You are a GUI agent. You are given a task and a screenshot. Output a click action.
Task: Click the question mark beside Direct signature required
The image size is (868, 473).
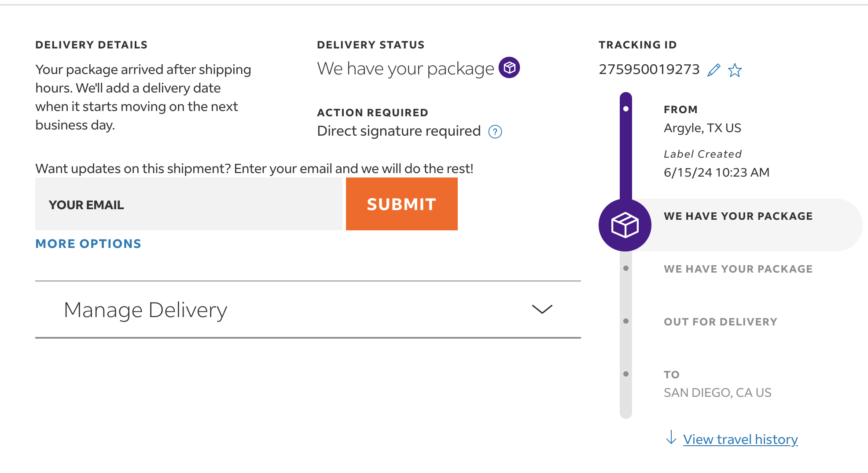click(x=495, y=132)
